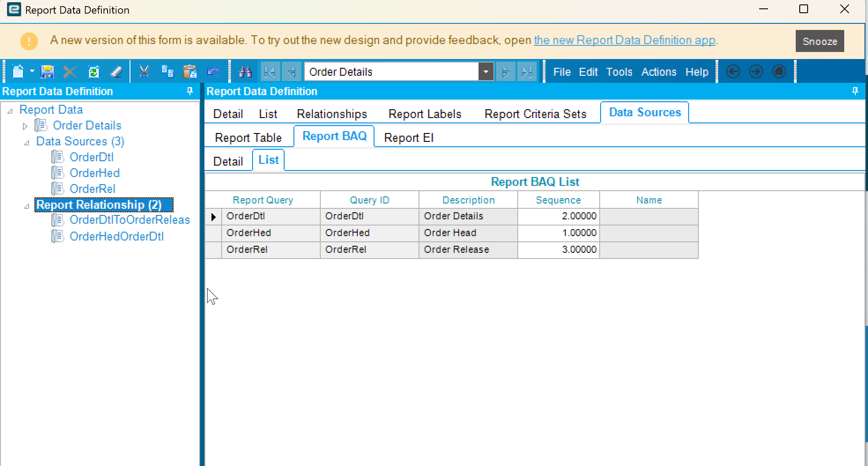The image size is (868, 466).
Task: Open the new Report Data Definition app link
Action: pyautogui.click(x=624, y=40)
